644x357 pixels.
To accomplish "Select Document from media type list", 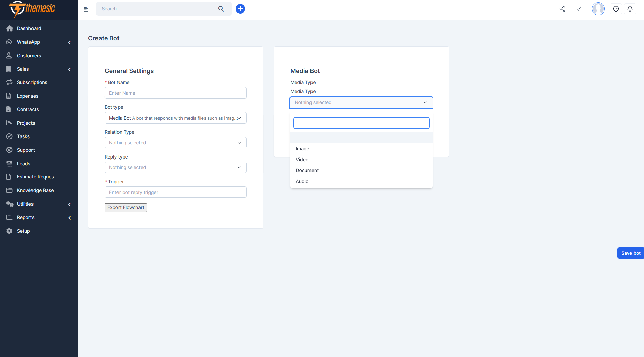I will tap(361, 170).
